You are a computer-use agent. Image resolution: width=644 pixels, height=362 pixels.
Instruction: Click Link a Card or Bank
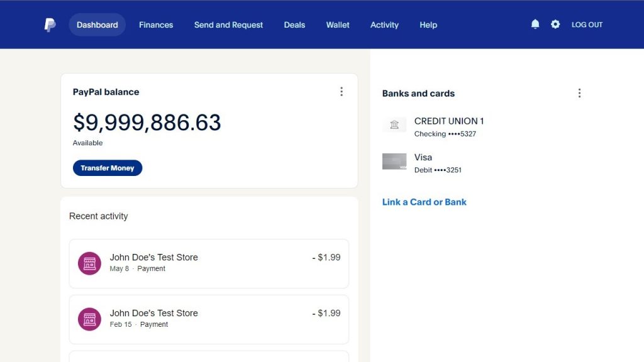click(425, 202)
